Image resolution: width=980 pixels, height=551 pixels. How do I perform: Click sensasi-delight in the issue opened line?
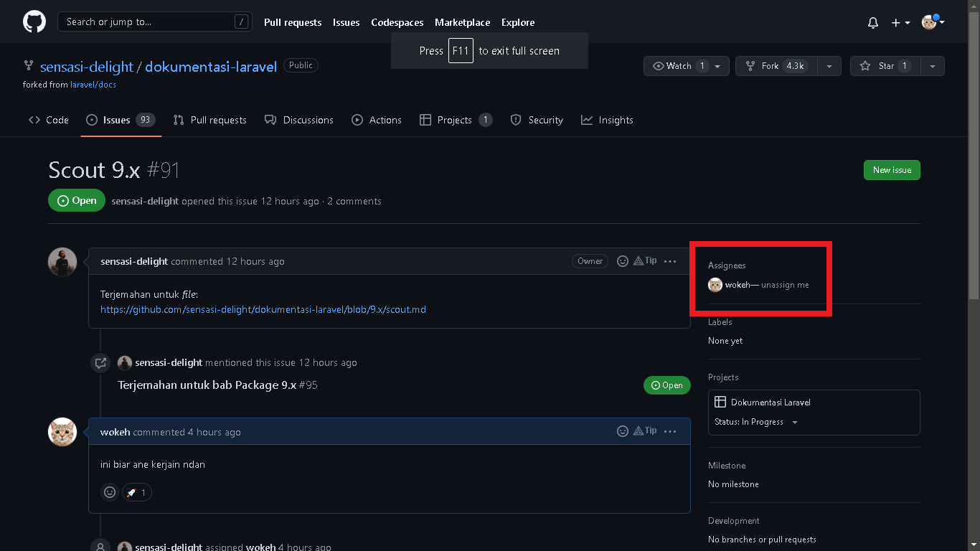145,201
